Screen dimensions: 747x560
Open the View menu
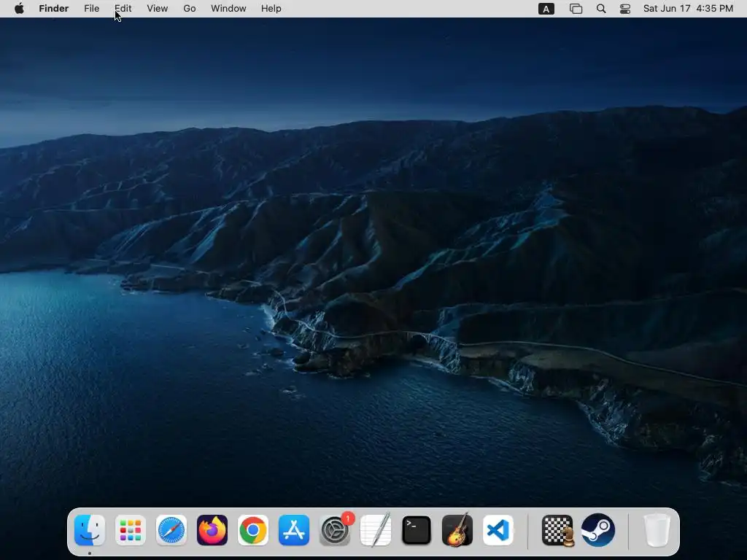(x=158, y=9)
